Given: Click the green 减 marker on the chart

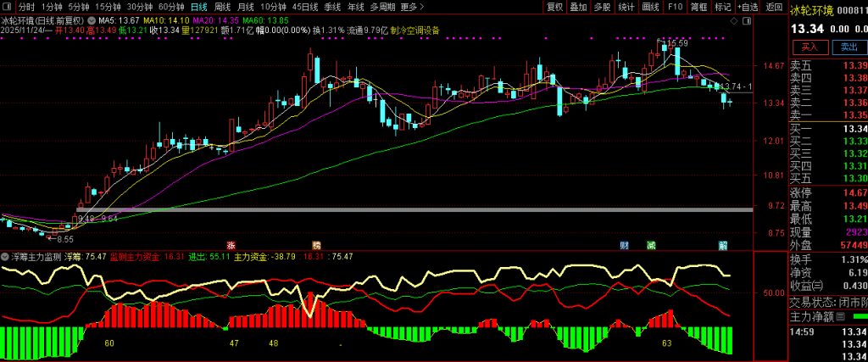Looking at the screenshot, I should pyautogui.click(x=651, y=244).
